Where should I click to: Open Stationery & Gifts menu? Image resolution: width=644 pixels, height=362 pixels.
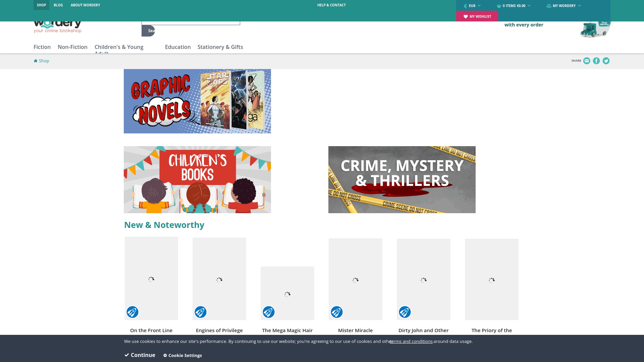[x=220, y=47]
